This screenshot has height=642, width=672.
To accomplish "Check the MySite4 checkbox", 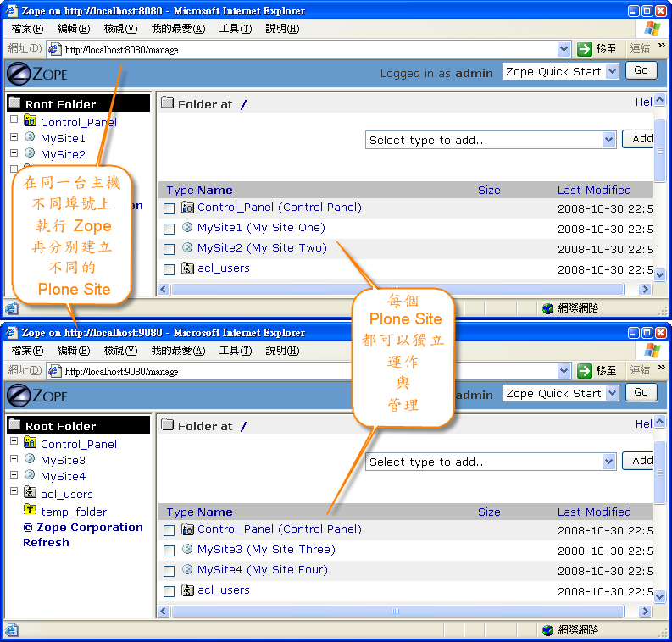I will 169,571.
